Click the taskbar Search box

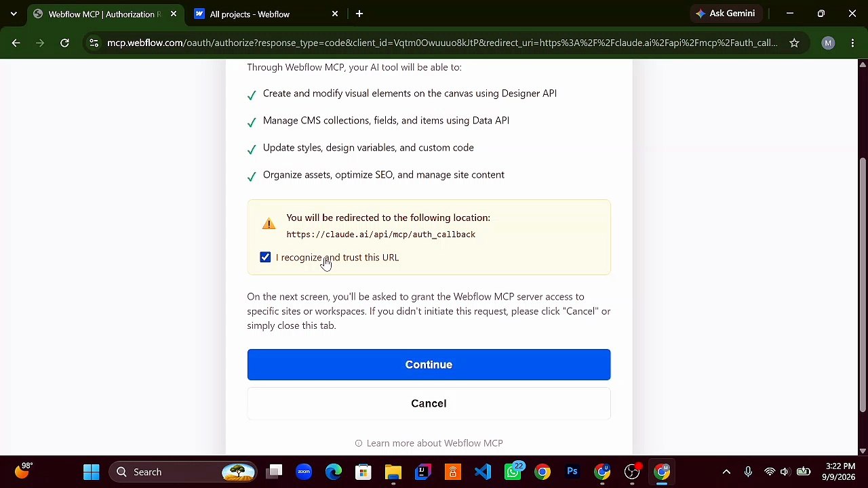click(184, 472)
